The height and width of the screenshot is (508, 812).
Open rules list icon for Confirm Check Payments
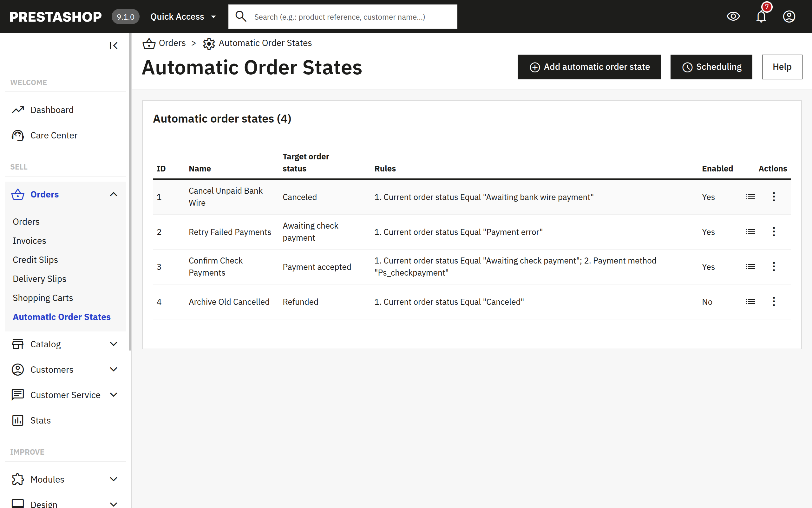click(750, 267)
